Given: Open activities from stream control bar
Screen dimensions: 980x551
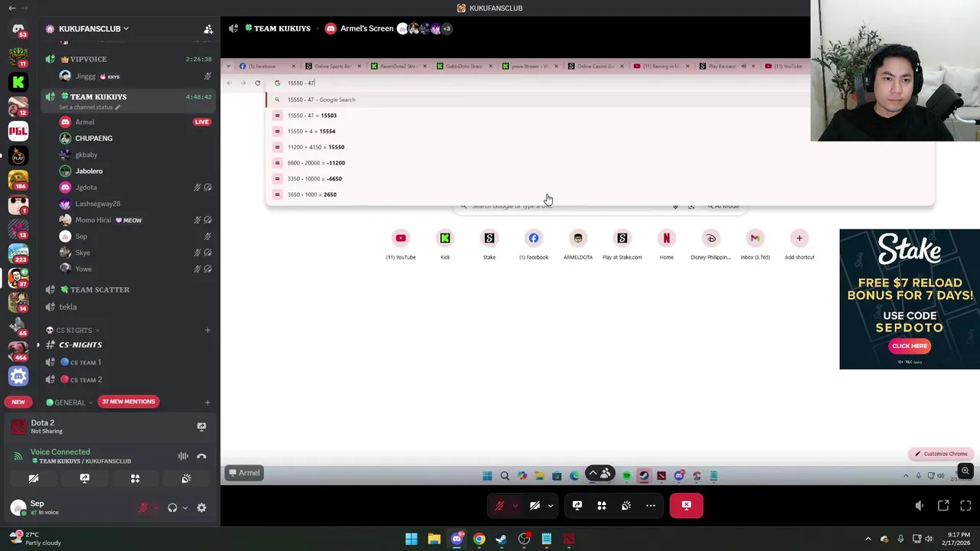Looking at the screenshot, I should 602,505.
